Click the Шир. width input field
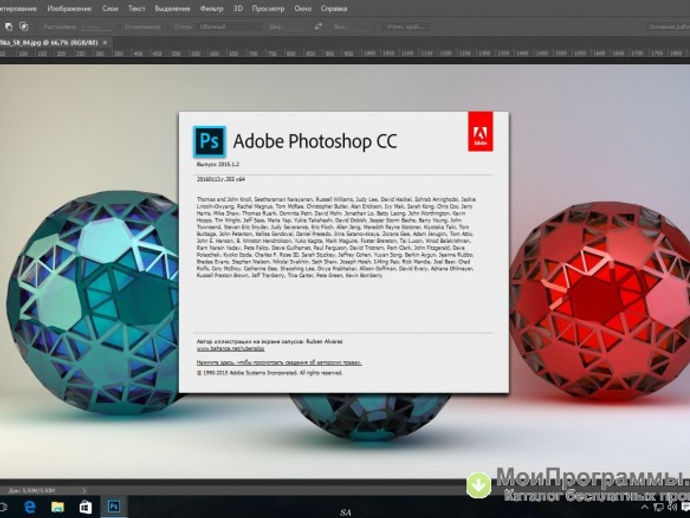Image resolution: width=690 pixels, height=518 pixels. coord(295,27)
